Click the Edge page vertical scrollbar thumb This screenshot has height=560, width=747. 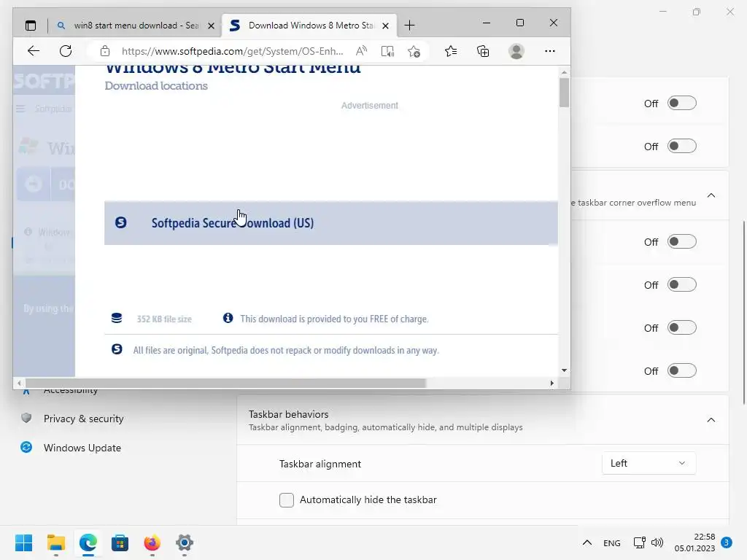tap(564, 93)
